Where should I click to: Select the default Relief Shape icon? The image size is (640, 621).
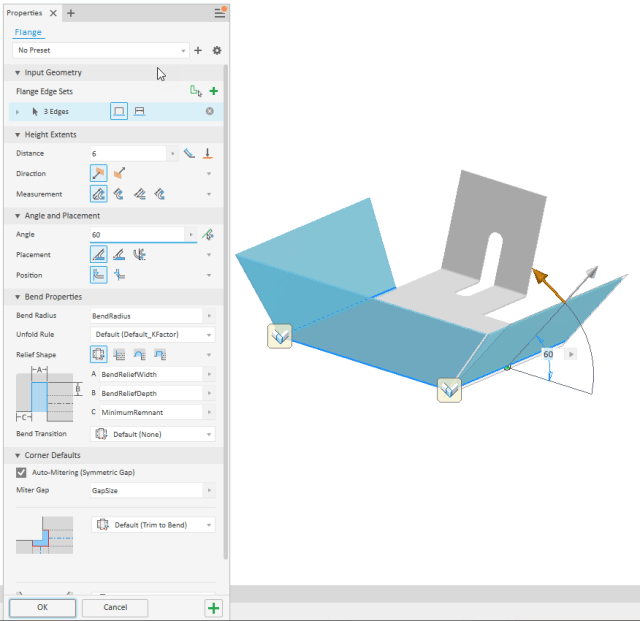98,354
